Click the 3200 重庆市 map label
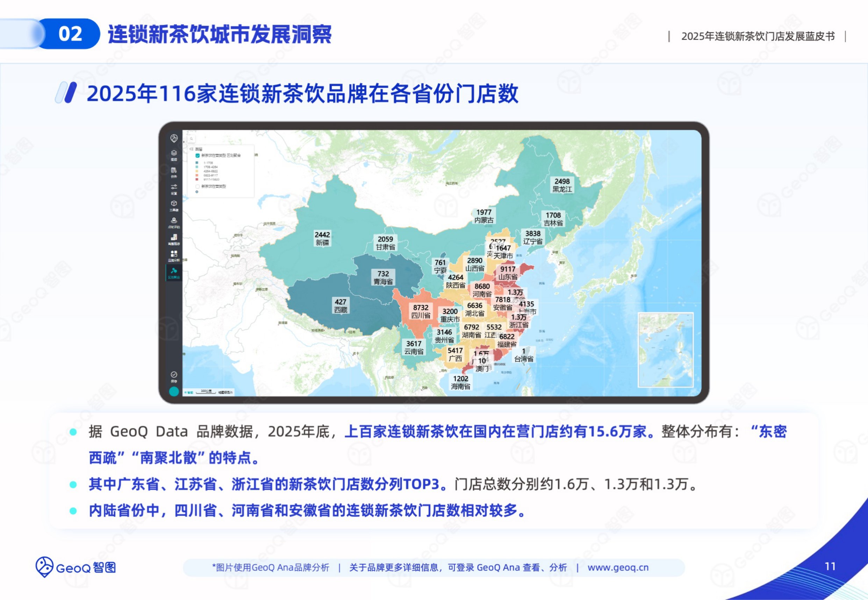The height and width of the screenshot is (600, 868). (x=450, y=315)
